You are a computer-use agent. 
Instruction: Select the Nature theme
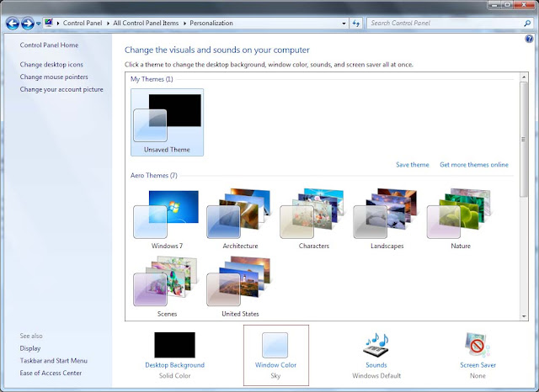[x=461, y=219]
